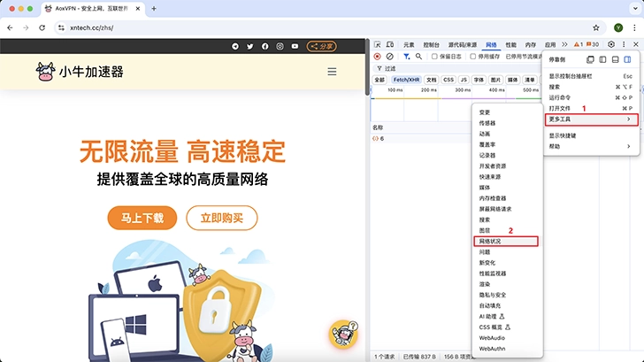Toggle the 文档 request filter
The width and height of the screenshot is (644, 362).
click(432, 80)
